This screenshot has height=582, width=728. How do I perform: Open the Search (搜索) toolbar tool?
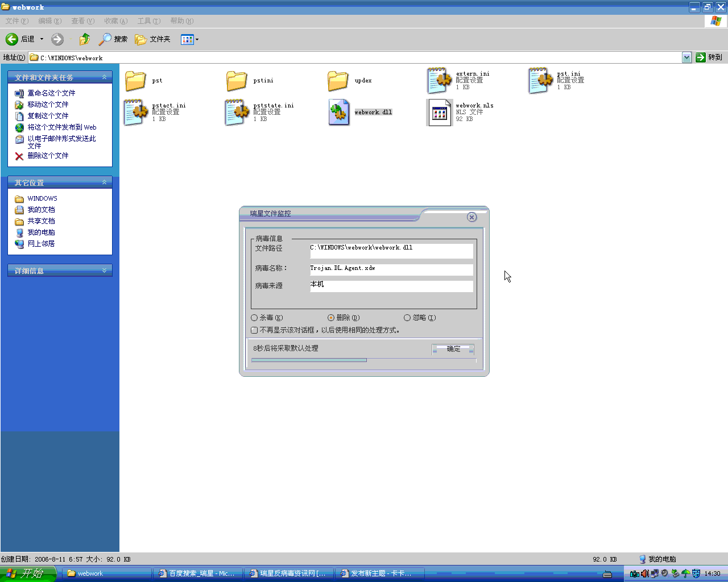113,39
